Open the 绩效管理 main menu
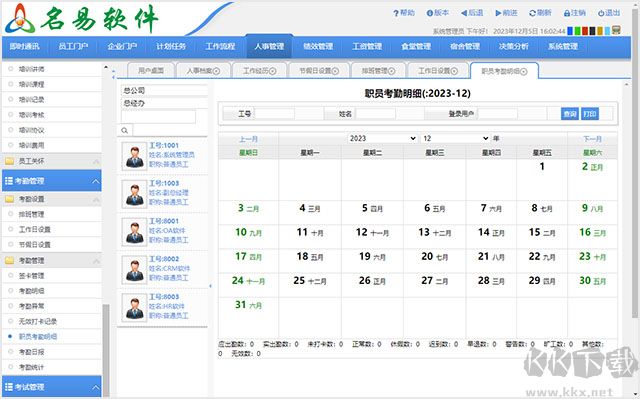 (318, 47)
